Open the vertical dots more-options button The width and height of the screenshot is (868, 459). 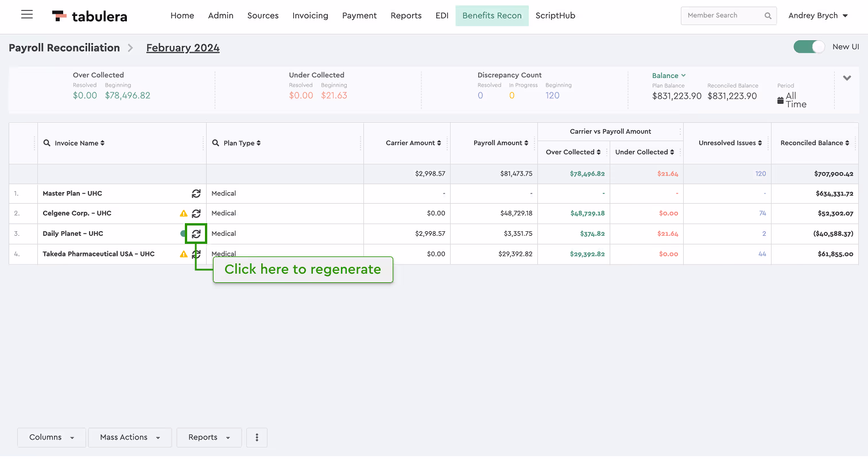click(x=257, y=437)
